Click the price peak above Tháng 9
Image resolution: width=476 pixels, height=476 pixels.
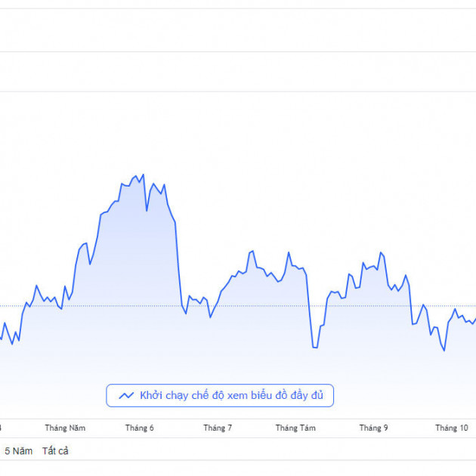pos(380,252)
